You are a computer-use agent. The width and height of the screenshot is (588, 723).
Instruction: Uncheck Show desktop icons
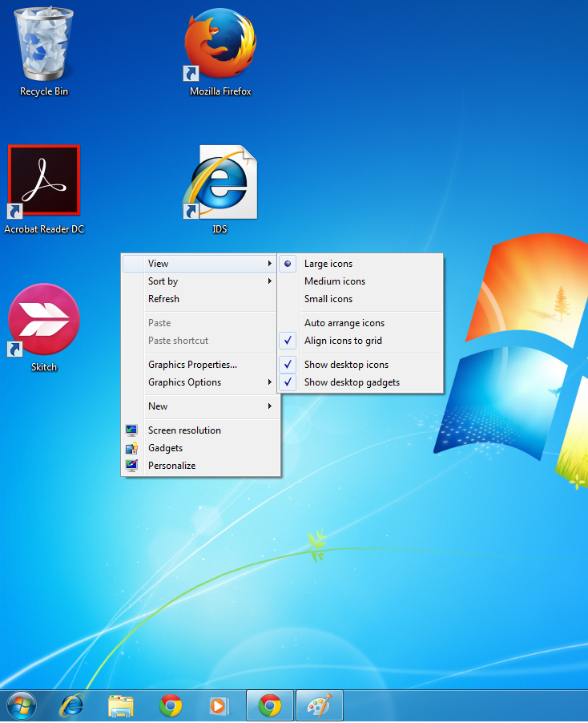click(360, 364)
